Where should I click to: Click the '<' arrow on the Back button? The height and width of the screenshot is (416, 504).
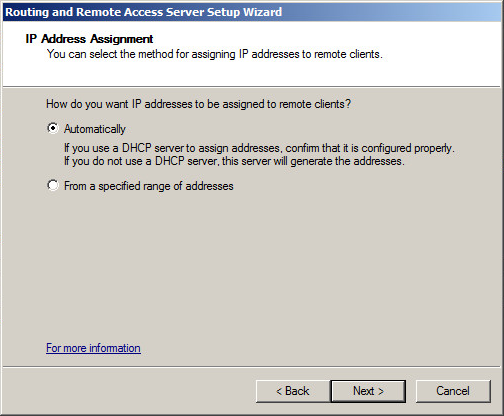279,391
